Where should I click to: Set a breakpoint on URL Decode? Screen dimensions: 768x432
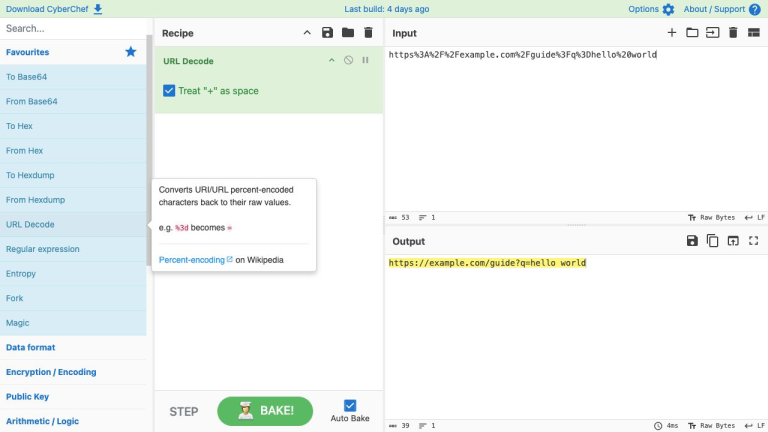(365, 60)
